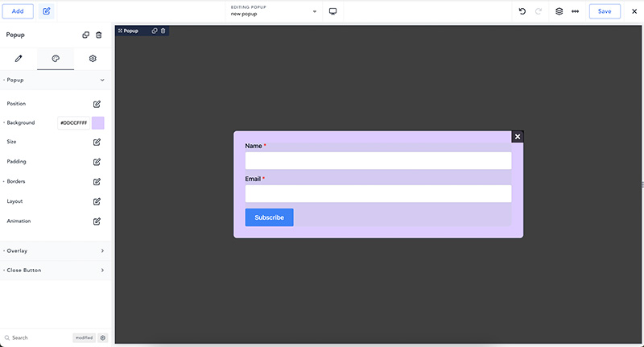Edit the Padding setting
Viewport: 644px width, 347px height.
click(x=97, y=162)
